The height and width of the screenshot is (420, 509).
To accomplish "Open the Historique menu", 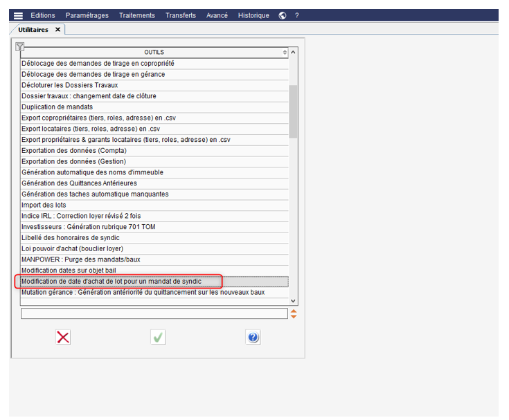I will tap(253, 15).
